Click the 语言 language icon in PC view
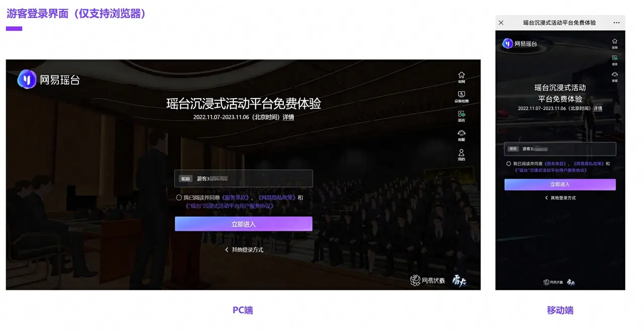 461,117
